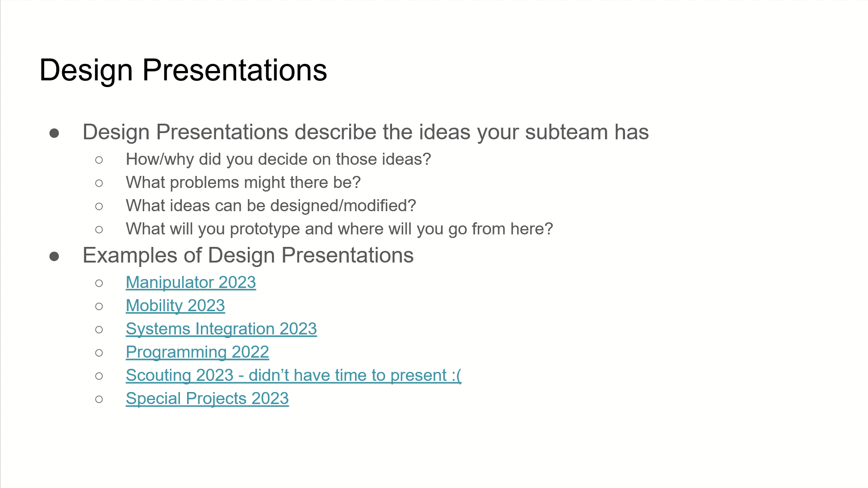Click the hollow bullet beside Special Projects 2023
868x488 pixels.
(99, 399)
